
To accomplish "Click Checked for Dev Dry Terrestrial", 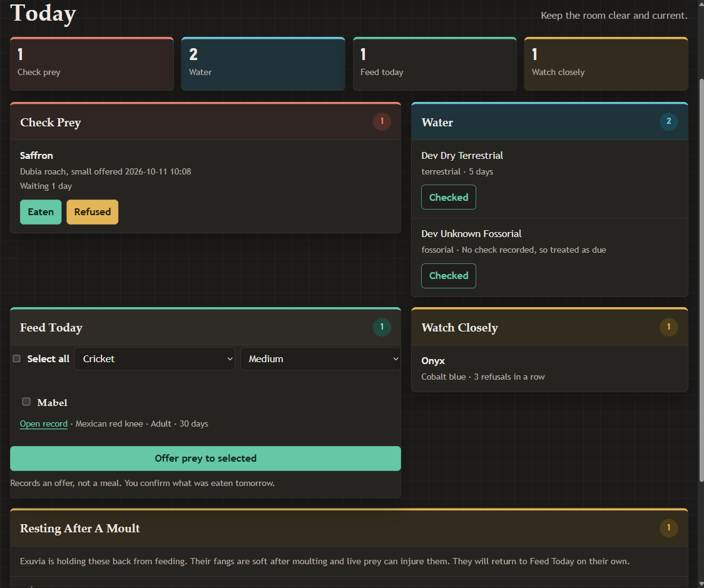I will click(449, 197).
